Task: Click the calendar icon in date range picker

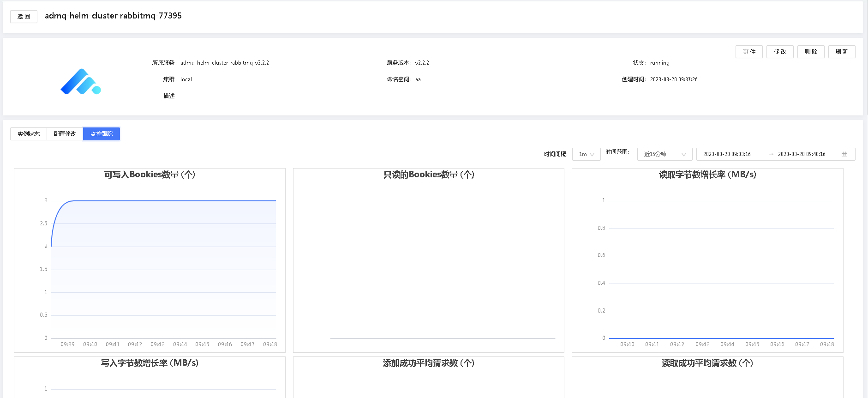Action: pos(844,154)
